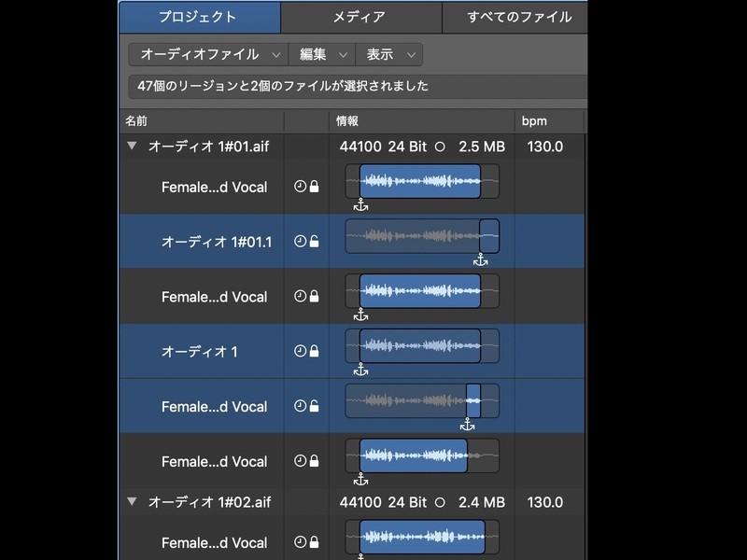Viewport: 747px width, 560px height.
Task: Click the circle icon in オーディオ 1#02.aif info
Action: click(x=440, y=502)
